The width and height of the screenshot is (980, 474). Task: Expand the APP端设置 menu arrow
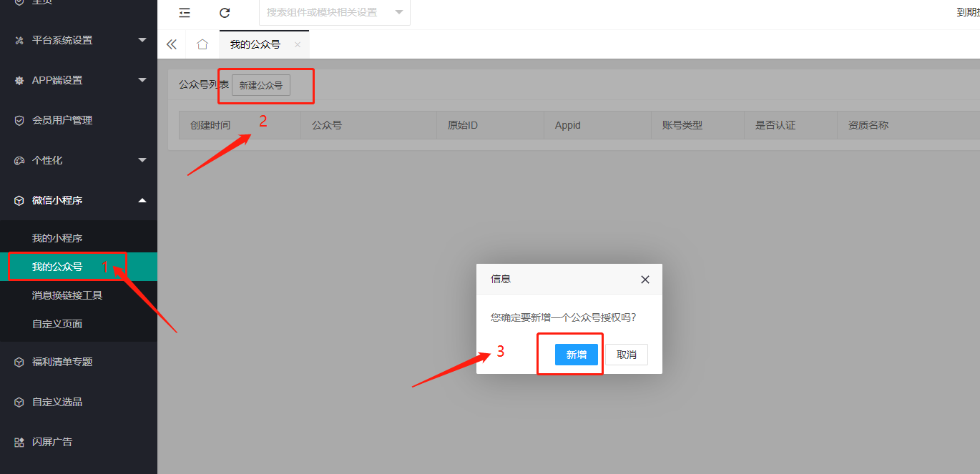point(142,80)
